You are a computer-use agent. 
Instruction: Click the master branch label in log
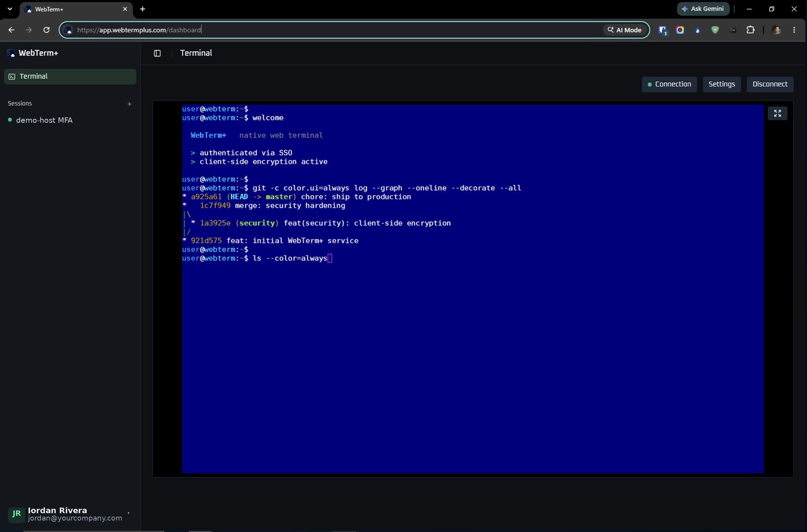point(279,197)
